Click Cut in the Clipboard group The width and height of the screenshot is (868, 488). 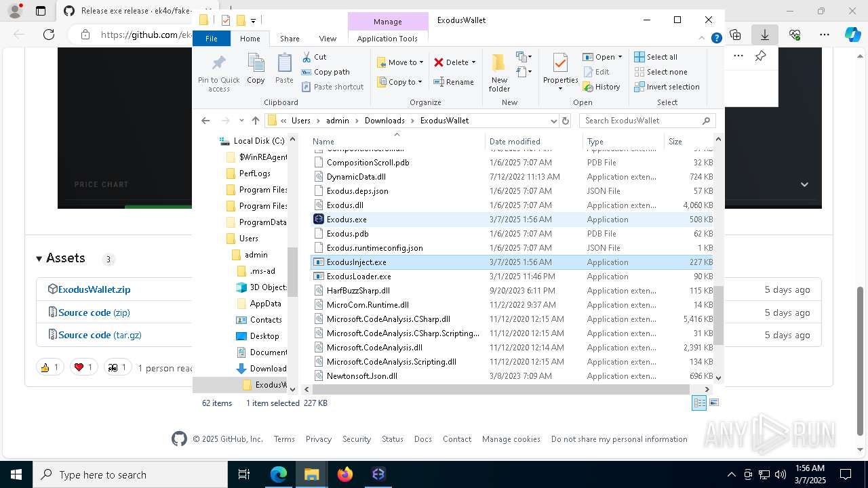tap(314, 57)
